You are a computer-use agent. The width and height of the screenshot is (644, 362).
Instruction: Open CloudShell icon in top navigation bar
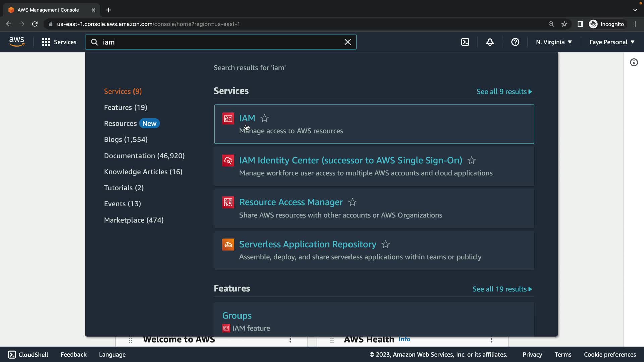pos(465,42)
